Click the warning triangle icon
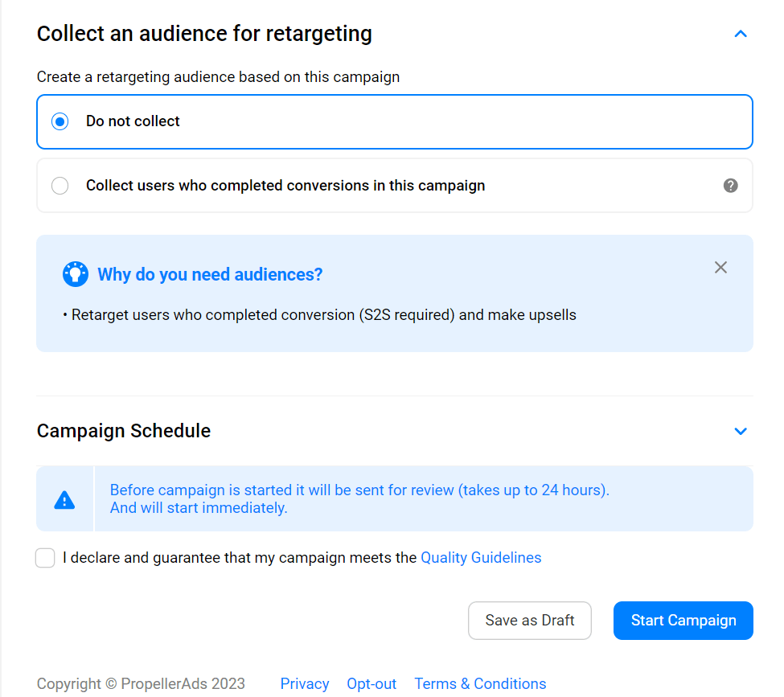The image size is (784, 697). coord(64,499)
